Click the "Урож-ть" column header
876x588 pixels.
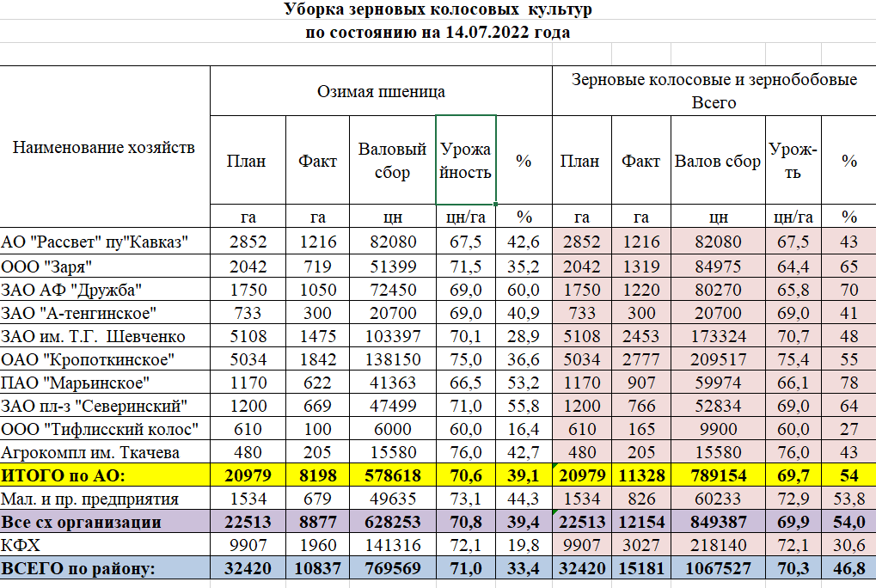793,161
